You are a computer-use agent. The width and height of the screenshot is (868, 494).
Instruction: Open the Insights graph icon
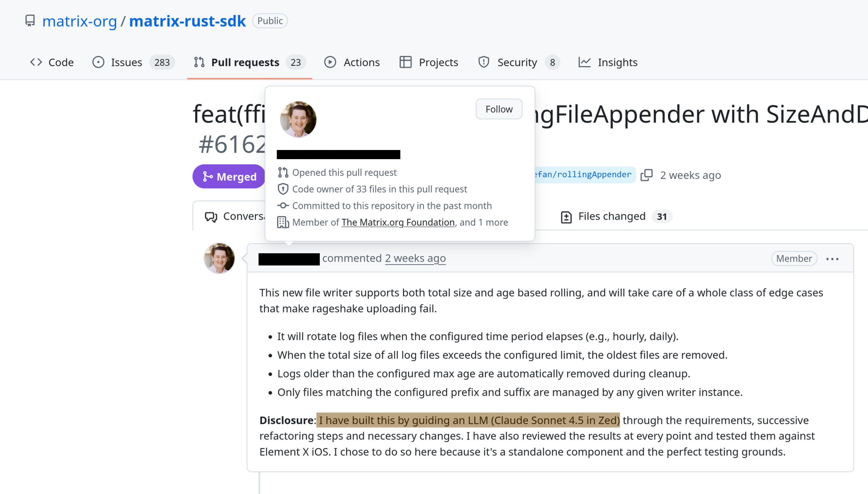(584, 62)
